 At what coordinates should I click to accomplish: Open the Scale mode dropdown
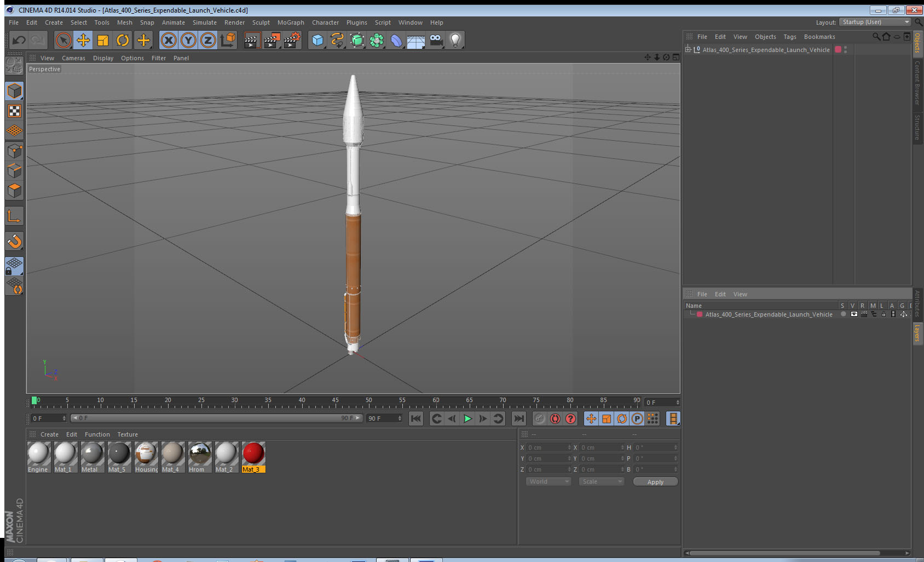tap(602, 481)
